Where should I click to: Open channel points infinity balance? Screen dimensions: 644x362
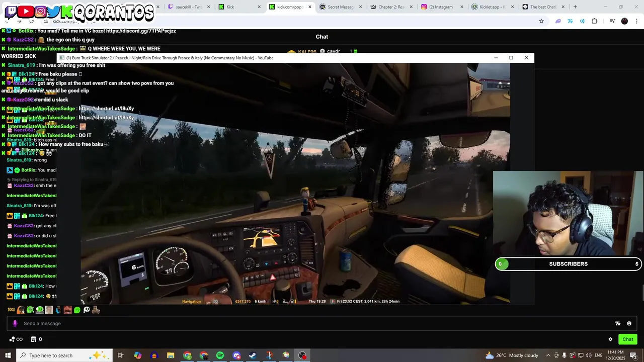click(x=16, y=339)
